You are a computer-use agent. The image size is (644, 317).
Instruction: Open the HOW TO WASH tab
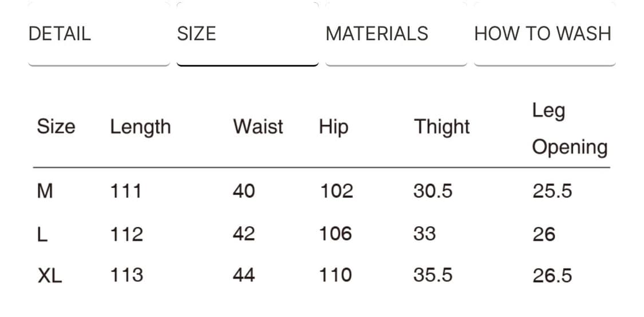click(545, 34)
